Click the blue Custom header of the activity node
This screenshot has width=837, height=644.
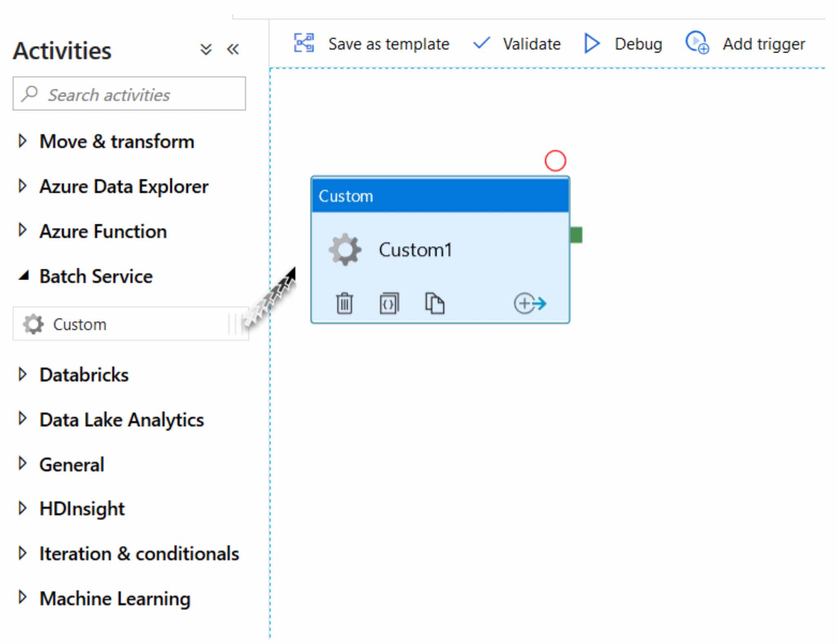click(440, 196)
